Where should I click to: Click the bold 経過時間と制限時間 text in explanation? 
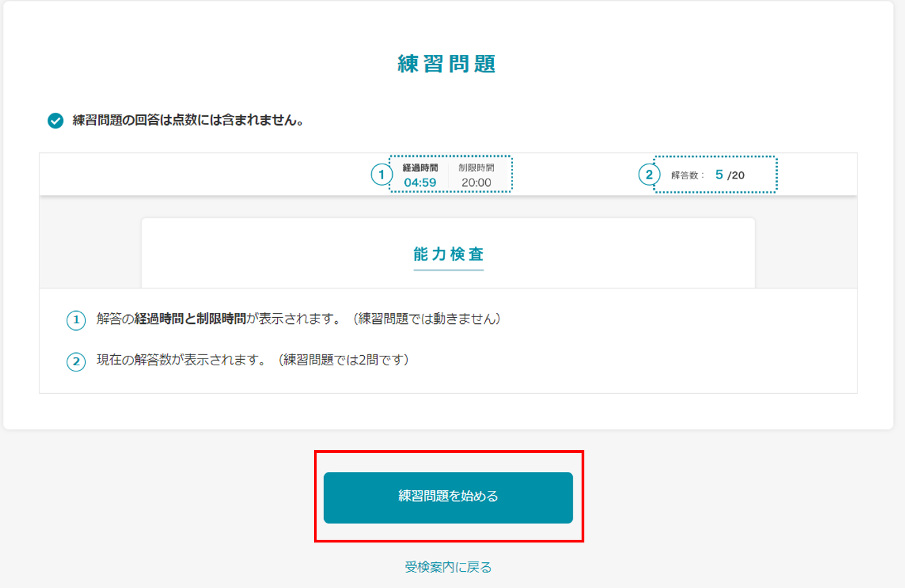190,319
